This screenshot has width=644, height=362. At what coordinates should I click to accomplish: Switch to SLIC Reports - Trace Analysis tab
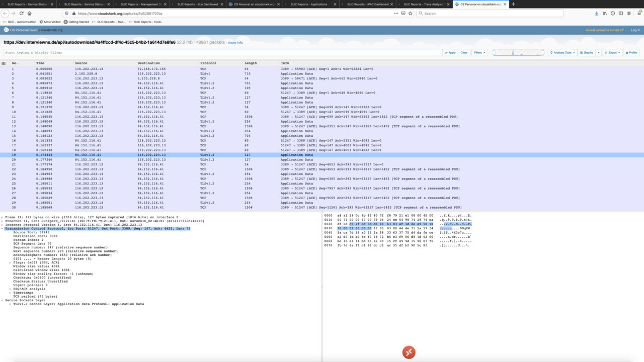tap(424, 4)
